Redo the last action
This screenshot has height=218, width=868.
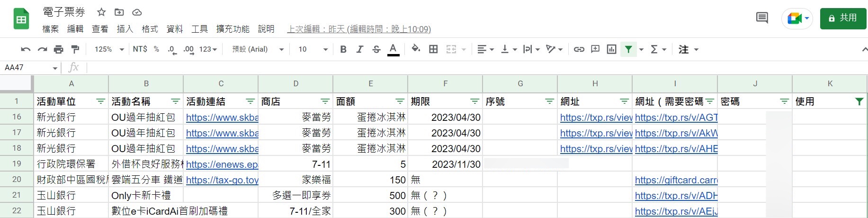click(42, 49)
